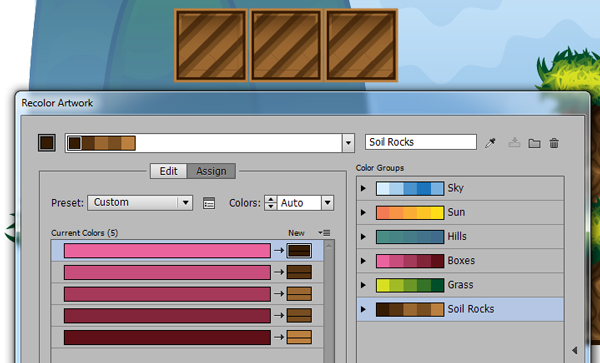Expand the Sky color group

(x=363, y=188)
